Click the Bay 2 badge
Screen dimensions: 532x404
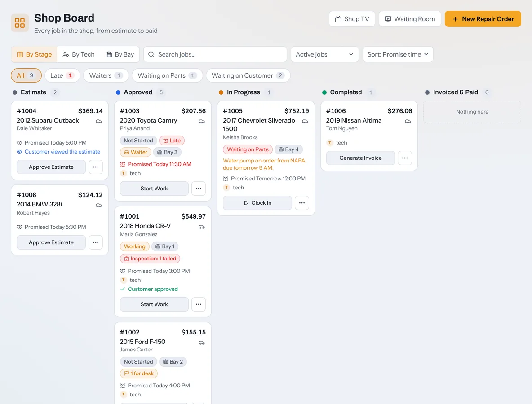tap(173, 362)
